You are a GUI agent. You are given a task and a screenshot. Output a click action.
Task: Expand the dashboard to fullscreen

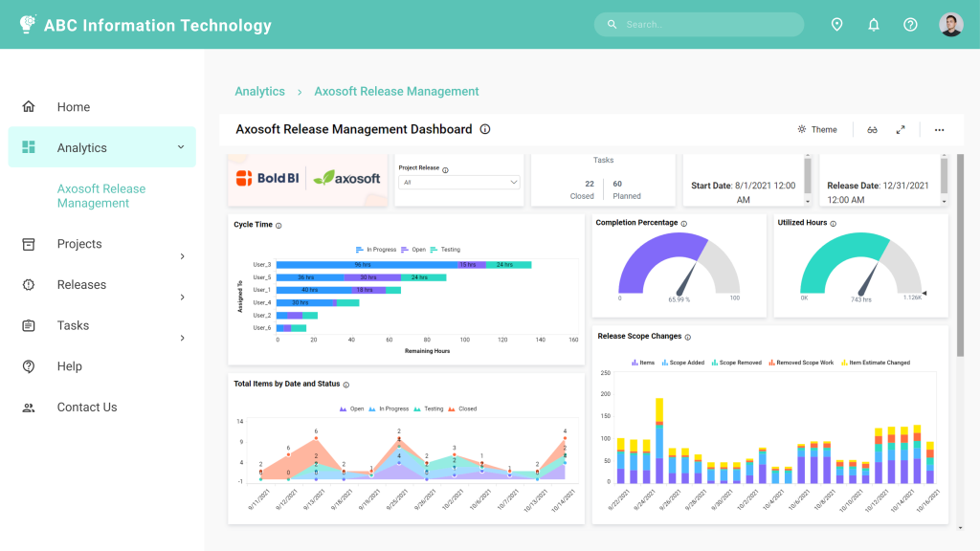pyautogui.click(x=901, y=129)
